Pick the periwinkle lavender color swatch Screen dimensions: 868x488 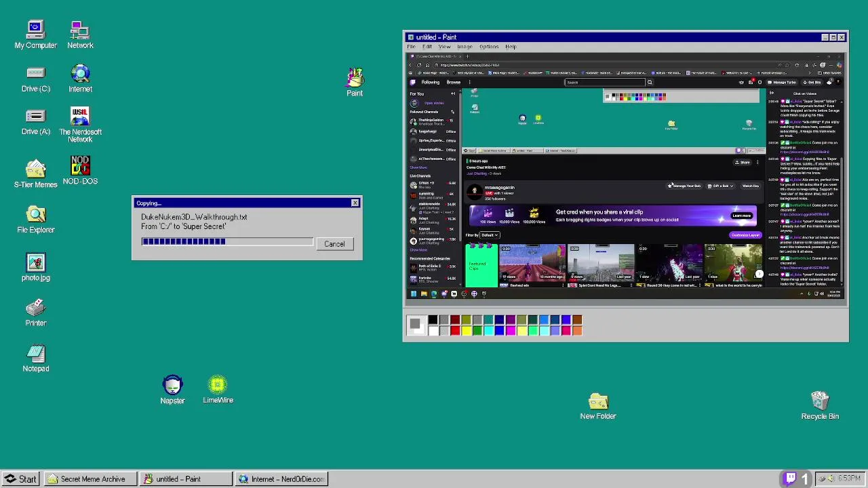555,331
